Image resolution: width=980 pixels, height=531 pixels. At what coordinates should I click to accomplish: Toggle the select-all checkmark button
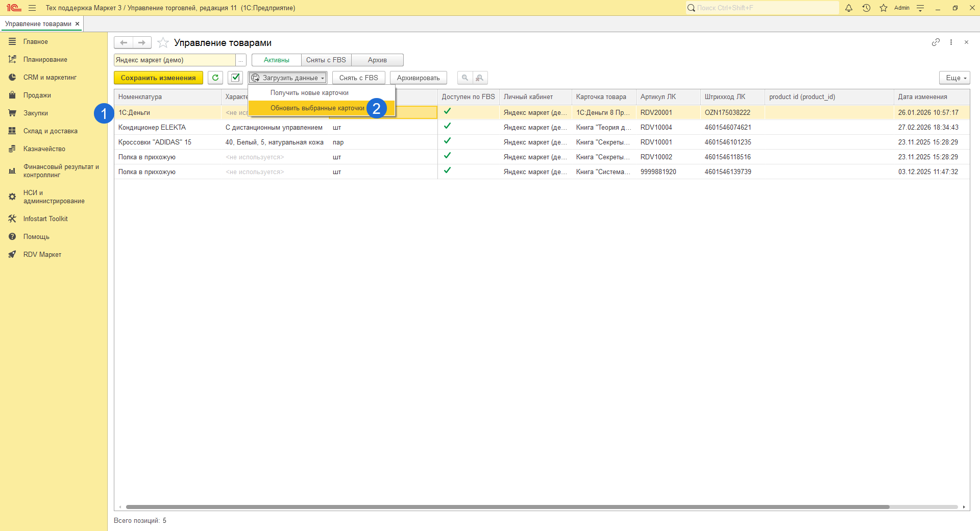pyautogui.click(x=235, y=78)
